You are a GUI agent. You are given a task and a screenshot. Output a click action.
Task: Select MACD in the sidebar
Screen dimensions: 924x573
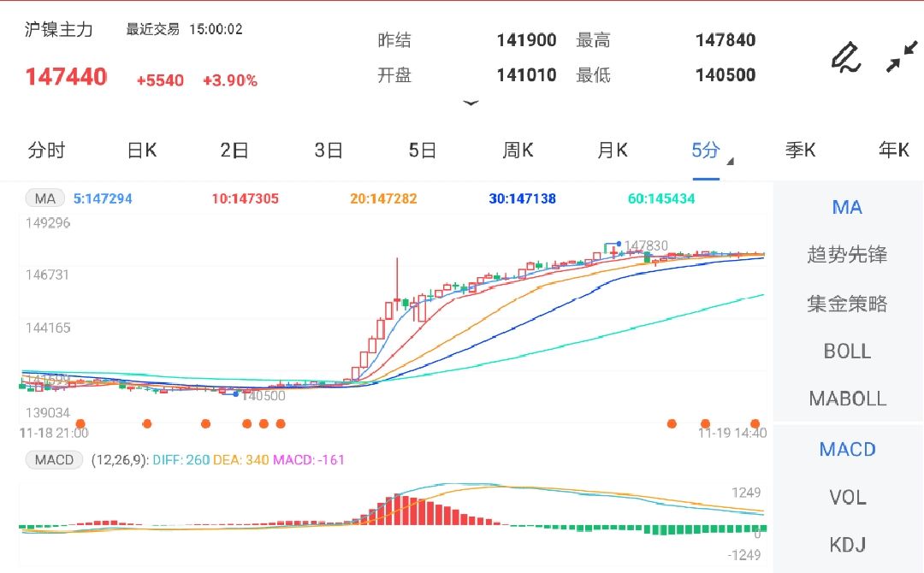click(x=847, y=449)
